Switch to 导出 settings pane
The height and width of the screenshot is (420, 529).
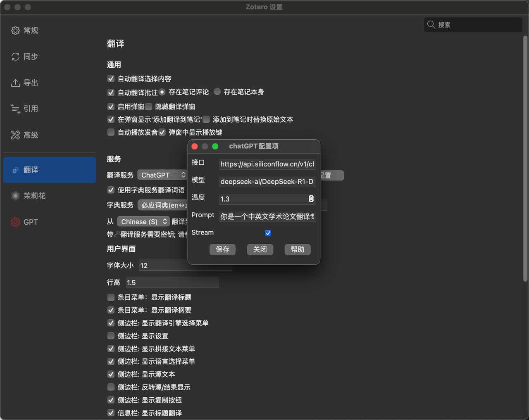(x=50, y=83)
